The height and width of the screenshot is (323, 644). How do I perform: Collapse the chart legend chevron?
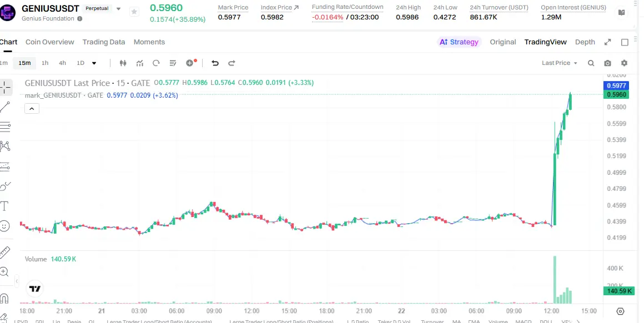click(x=32, y=109)
